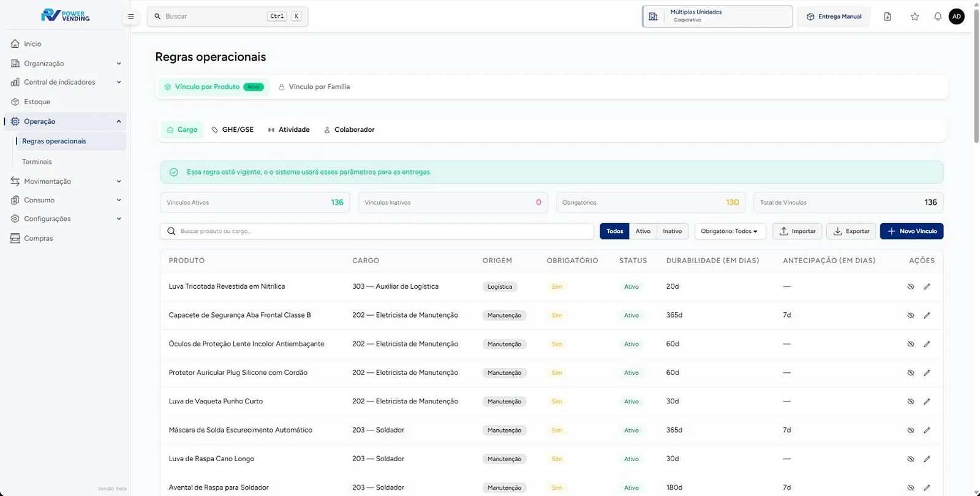Collapse the Operação menu
This screenshot has height=496, width=980.
(66, 121)
